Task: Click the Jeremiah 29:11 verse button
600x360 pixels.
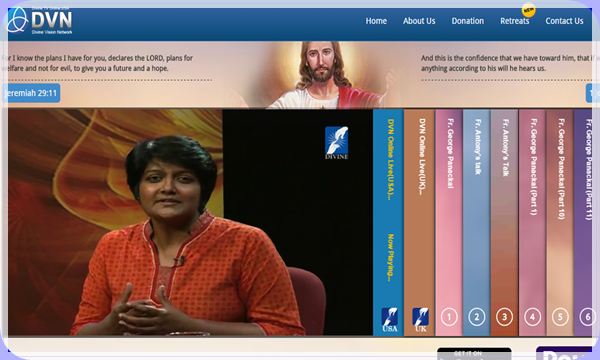Action: [31, 93]
